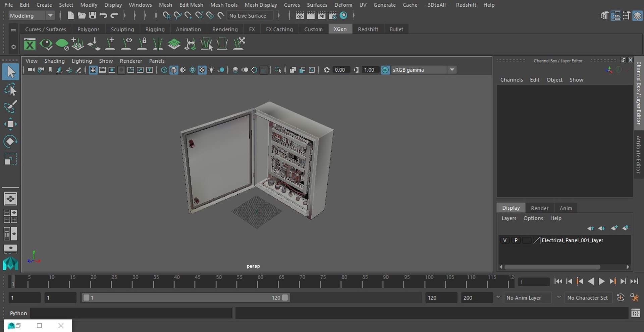Open Channels menu in Channel Box

pos(512,80)
